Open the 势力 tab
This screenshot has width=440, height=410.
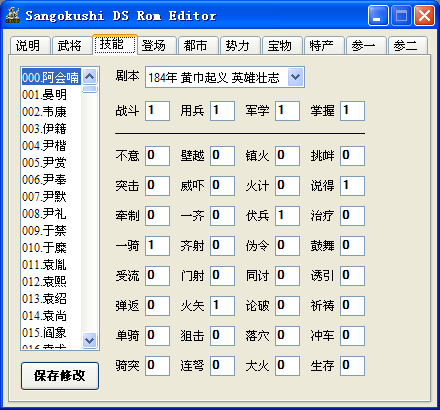pyautogui.click(x=240, y=45)
